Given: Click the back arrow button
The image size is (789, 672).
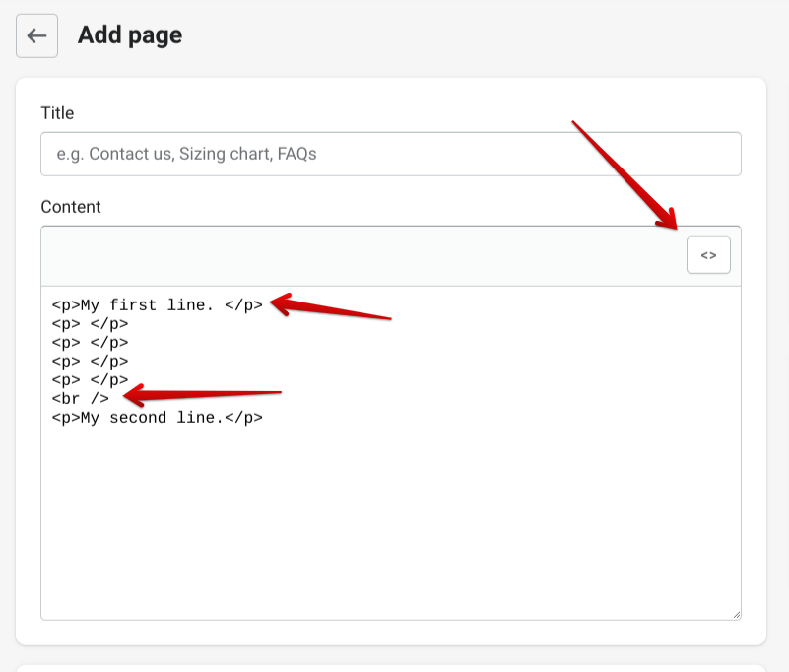Looking at the screenshot, I should coord(36,35).
